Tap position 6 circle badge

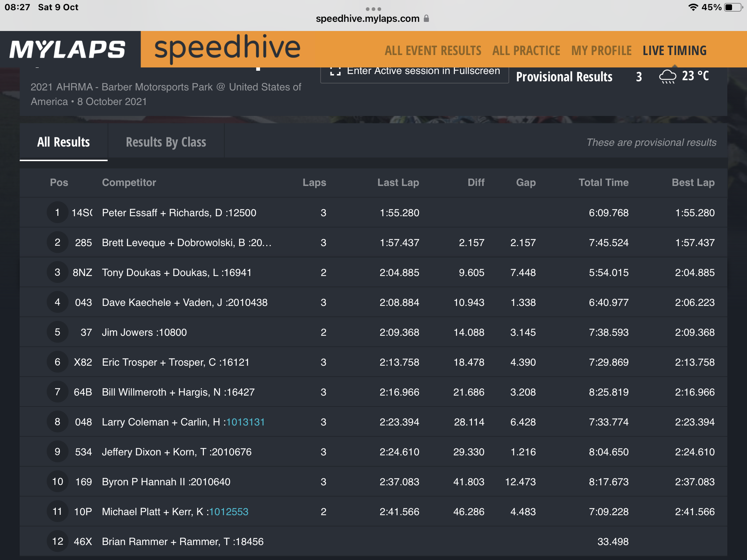58,362
